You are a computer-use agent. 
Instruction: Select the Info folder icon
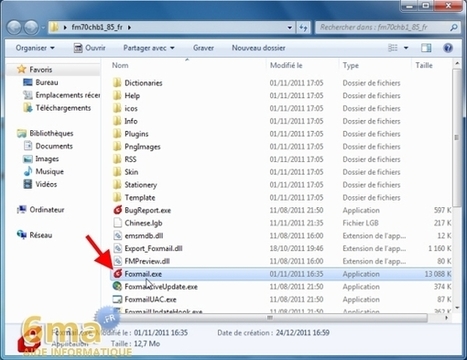pyautogui.click(x=117, y=121)
